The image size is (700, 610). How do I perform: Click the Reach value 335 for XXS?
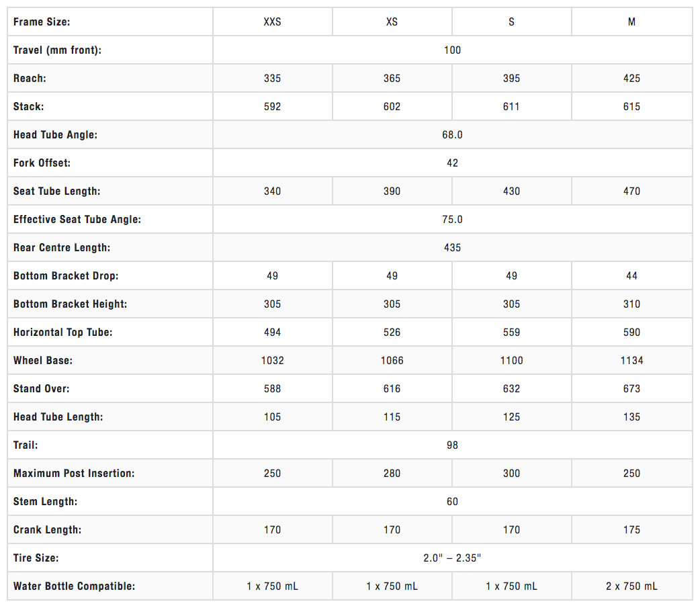point(272,78)
